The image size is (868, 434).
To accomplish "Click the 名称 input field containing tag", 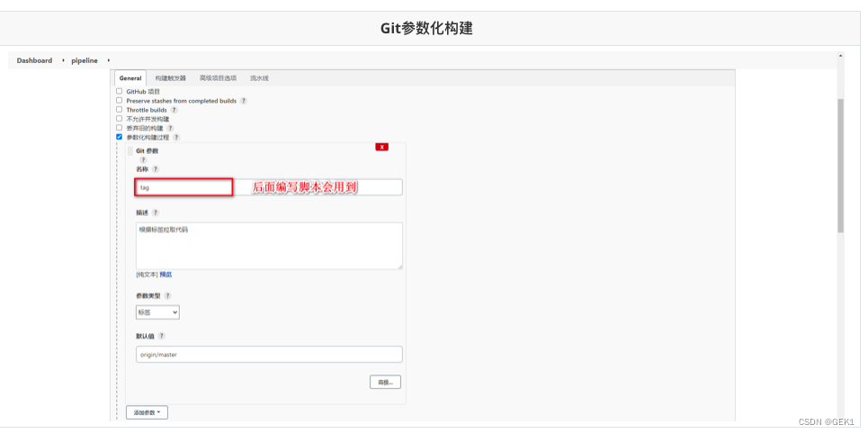I will point(269,187).
